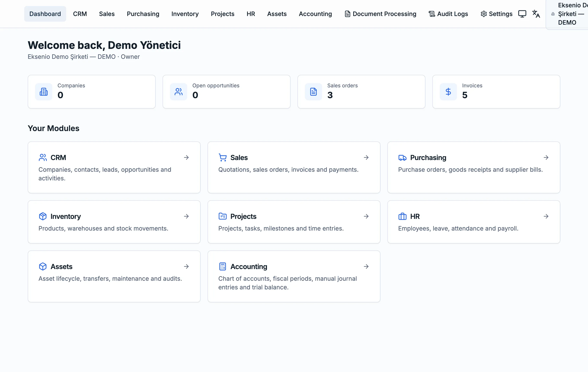
Task: Select the Dashboard nav tab
Action: 45,14
